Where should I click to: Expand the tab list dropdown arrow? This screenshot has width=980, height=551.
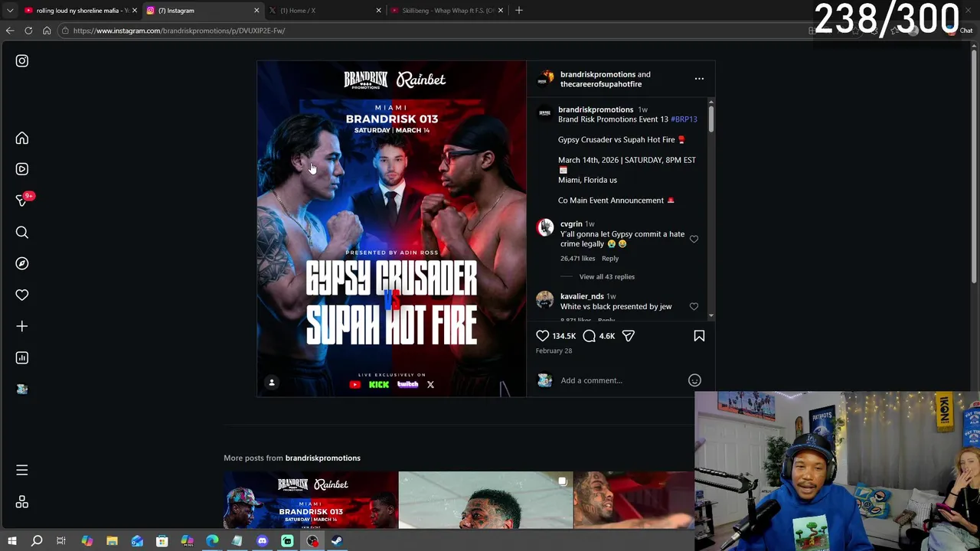(x=10, y=11)
